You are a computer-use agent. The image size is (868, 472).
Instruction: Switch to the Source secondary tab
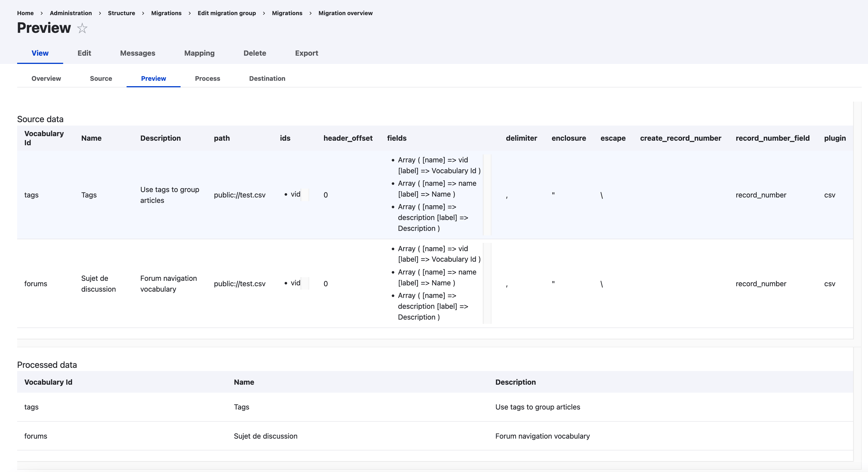click(x=101, y=78)
